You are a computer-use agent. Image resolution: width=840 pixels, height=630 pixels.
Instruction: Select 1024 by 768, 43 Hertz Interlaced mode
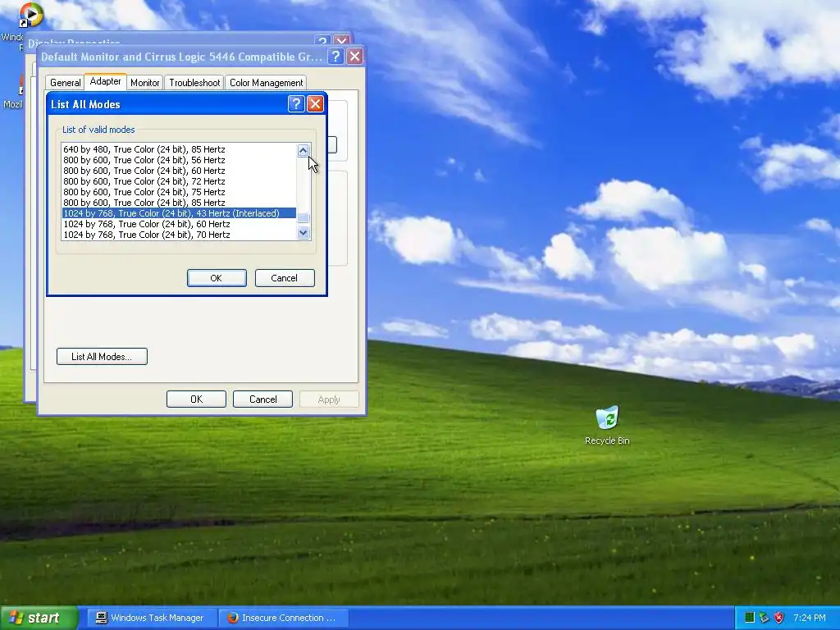tap(179, 213)
